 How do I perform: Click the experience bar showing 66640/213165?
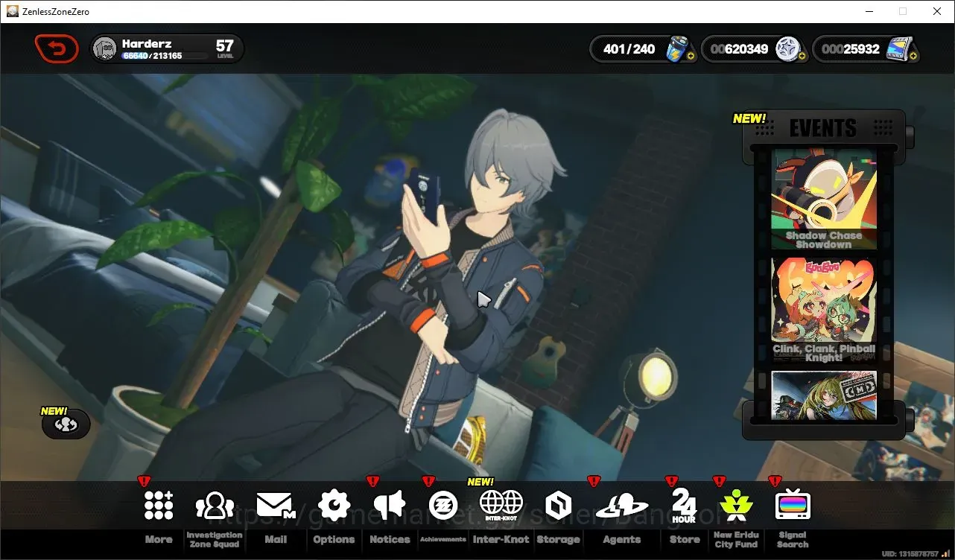coord(164,56)
